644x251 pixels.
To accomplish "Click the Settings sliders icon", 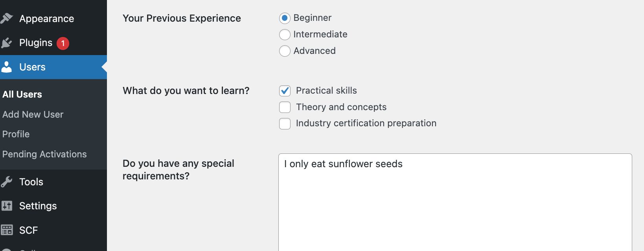I will click(x=7, y=206).
